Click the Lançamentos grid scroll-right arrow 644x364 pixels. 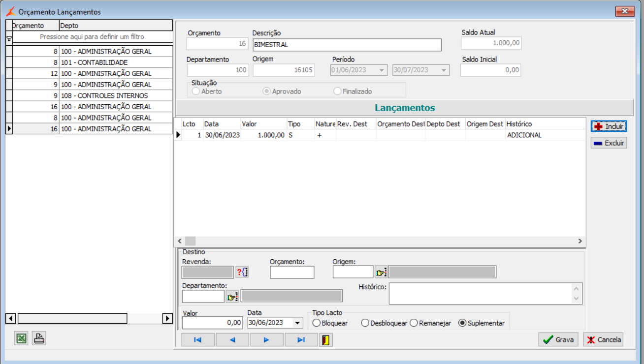pyautogui.click(x=580, y=241)
